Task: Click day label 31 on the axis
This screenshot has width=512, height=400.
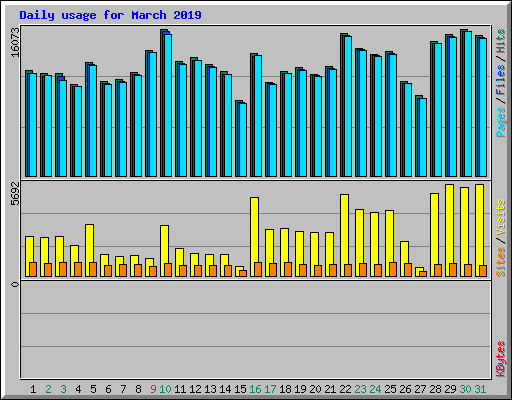Action: pos(480,389)
